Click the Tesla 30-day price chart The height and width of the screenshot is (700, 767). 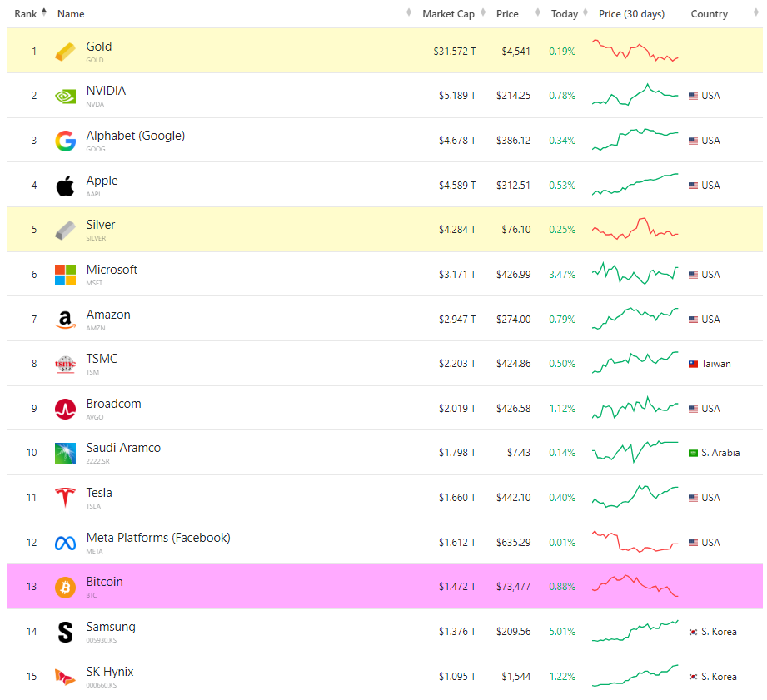point(635,497)
